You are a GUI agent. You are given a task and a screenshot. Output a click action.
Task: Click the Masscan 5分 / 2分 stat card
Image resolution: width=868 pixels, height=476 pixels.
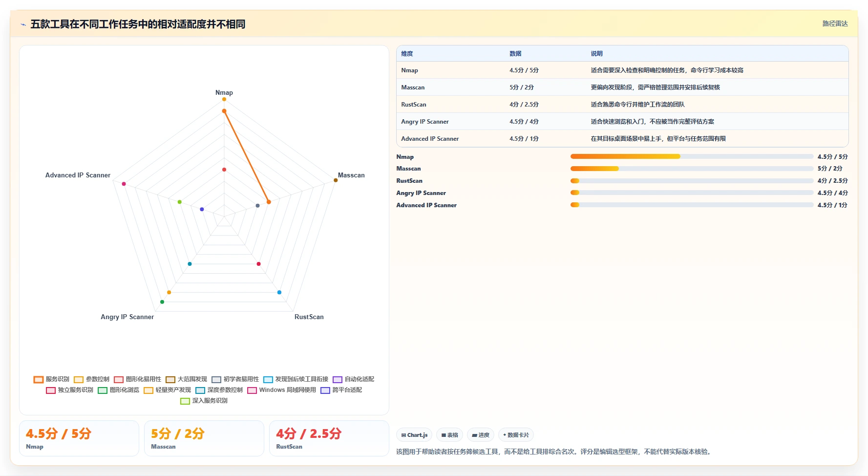(204, 438)
